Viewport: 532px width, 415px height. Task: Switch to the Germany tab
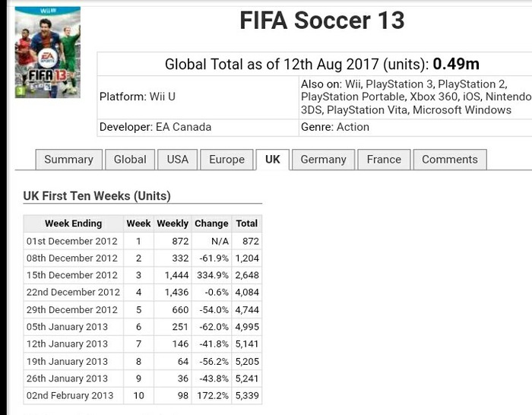323,160
